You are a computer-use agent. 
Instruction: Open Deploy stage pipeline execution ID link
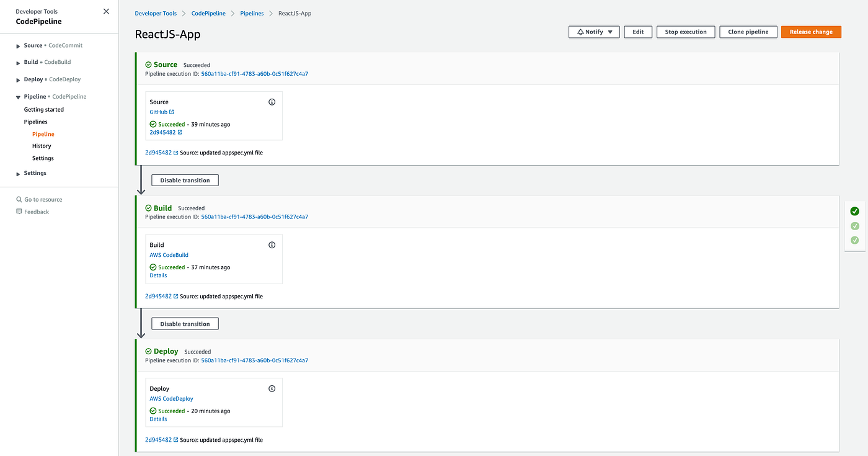(254, 360)
